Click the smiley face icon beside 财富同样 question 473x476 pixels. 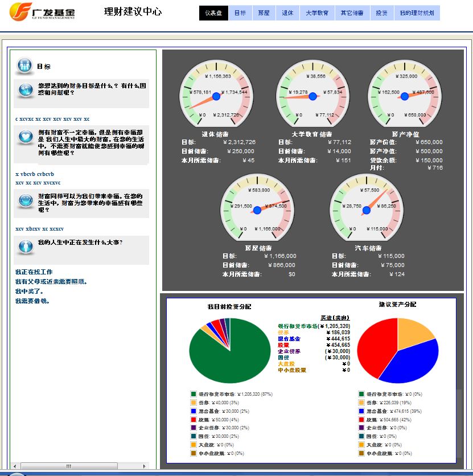(26, 200)
